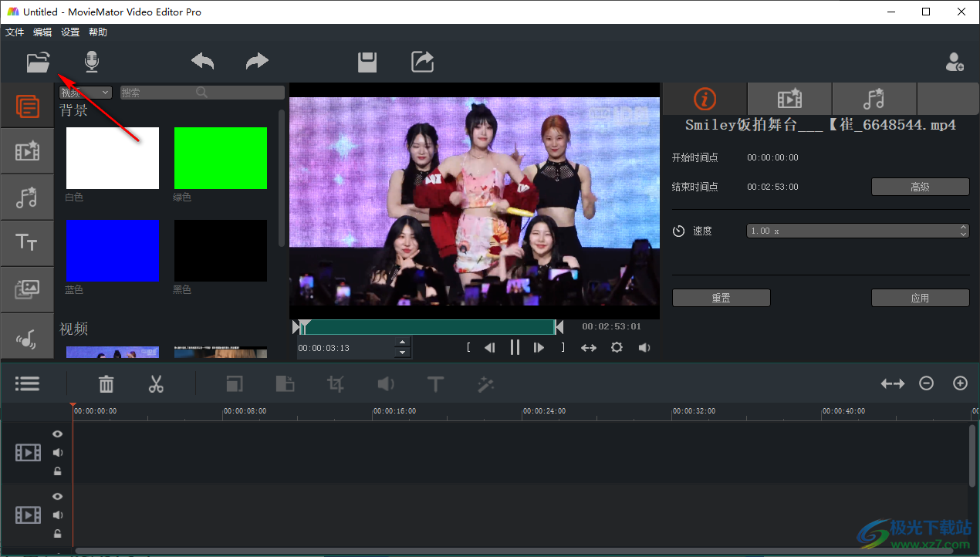
Task: Set the out point bracket
Action: coord(563,348)
